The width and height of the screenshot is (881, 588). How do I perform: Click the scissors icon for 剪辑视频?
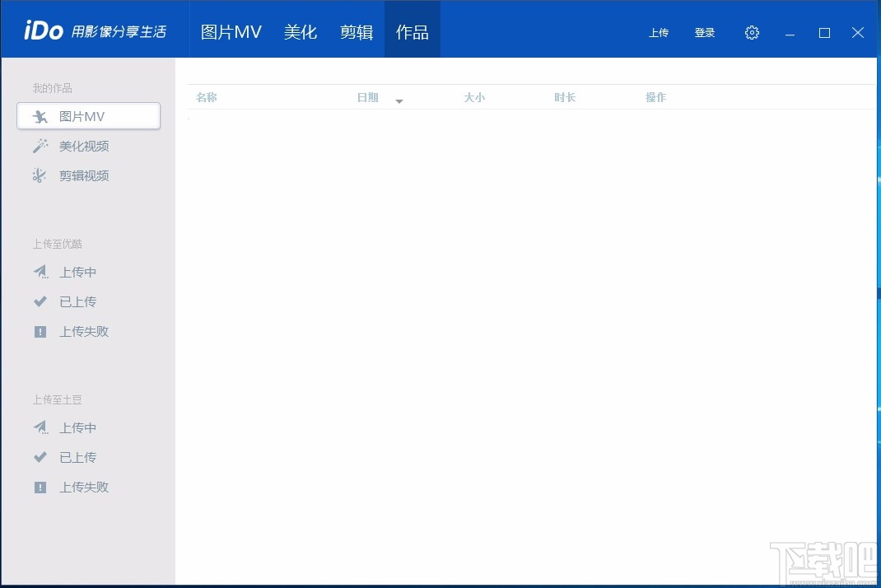pos(40,175)
